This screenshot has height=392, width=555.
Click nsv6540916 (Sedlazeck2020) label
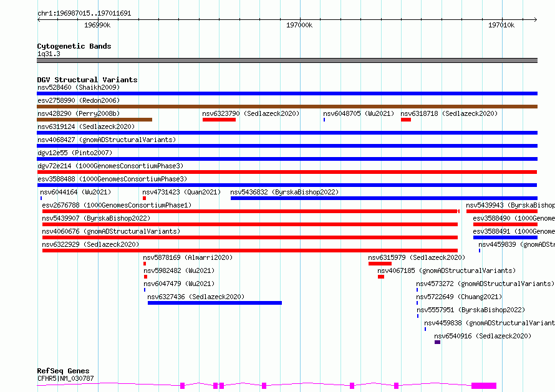pyautogui.click(x=483, y=336)
